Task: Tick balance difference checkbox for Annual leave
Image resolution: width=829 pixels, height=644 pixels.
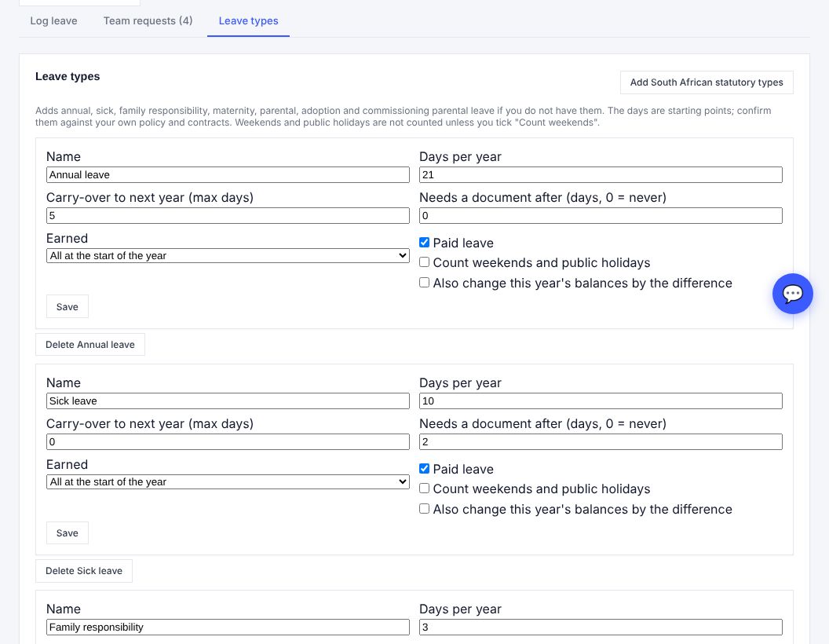Action: coord(424,283)
